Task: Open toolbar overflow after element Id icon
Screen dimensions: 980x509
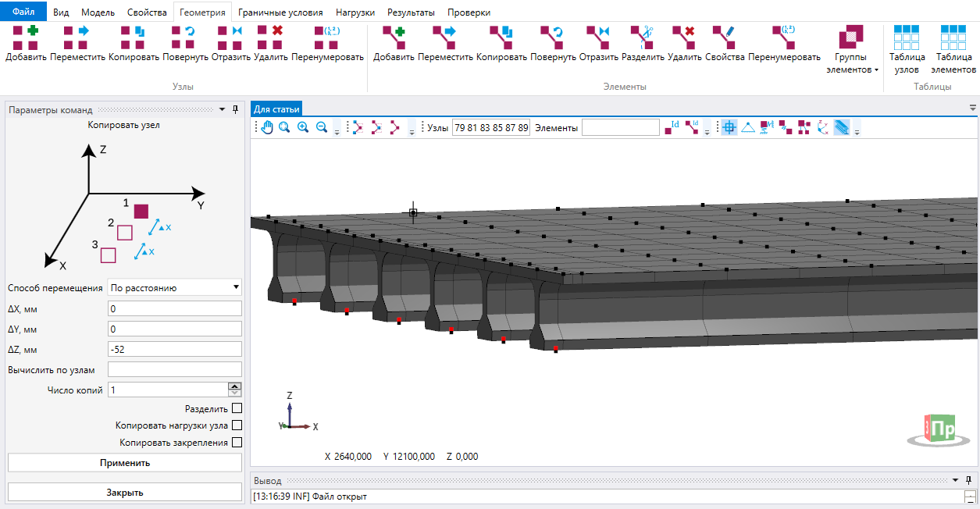Action: point(707,129)
